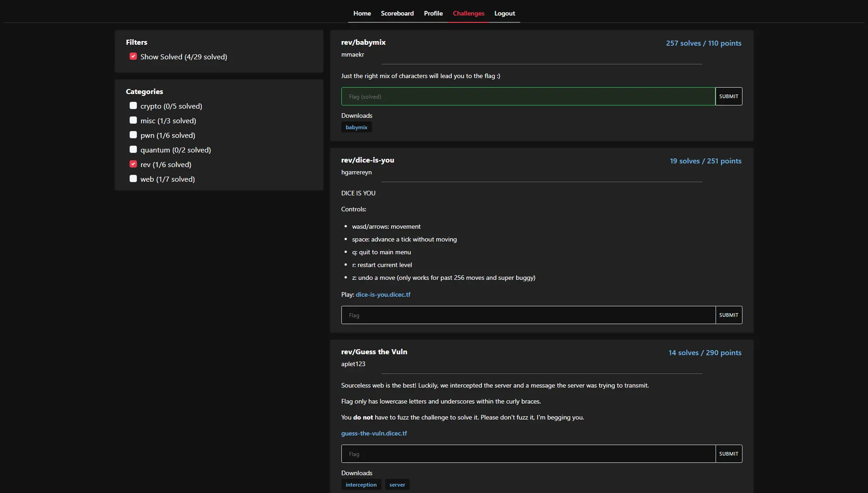
Task: Click the flag input for Guess the Vuln
Action: [528, 454]
